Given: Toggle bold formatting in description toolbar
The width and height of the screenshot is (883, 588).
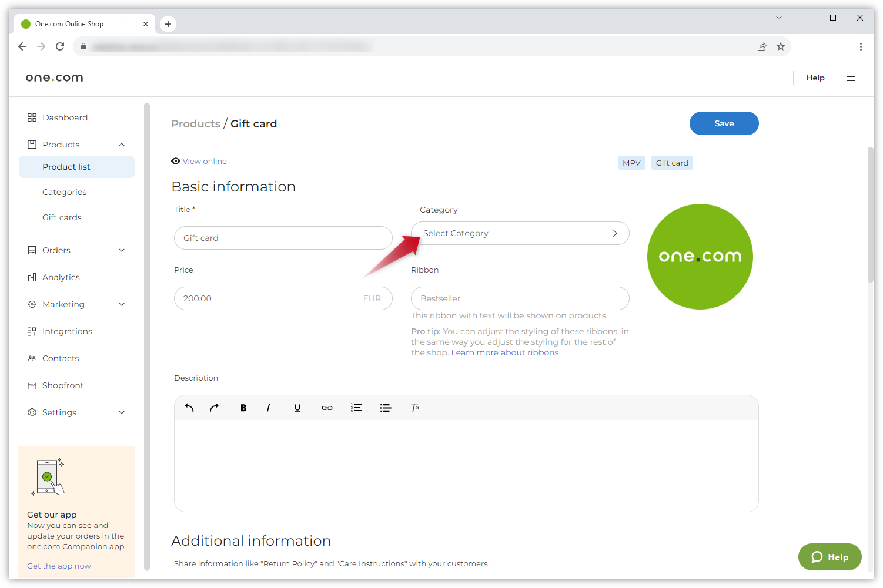Looking at the screenshot, I should (243, 408).
